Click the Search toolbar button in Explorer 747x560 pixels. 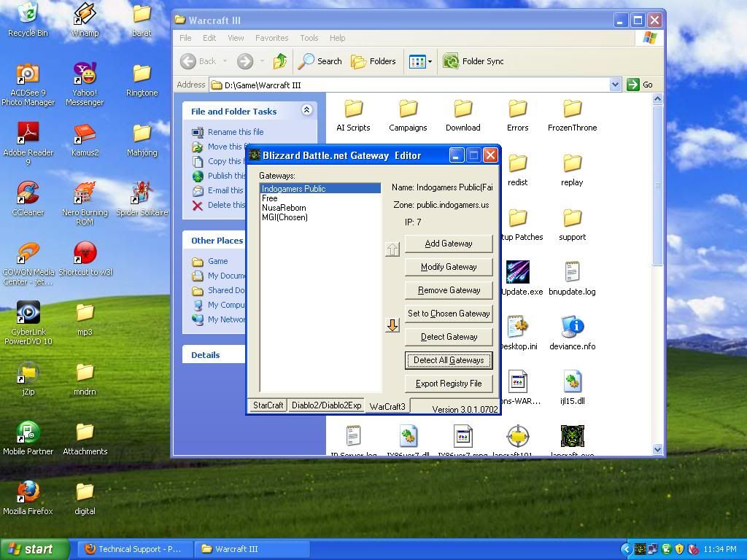320,61
